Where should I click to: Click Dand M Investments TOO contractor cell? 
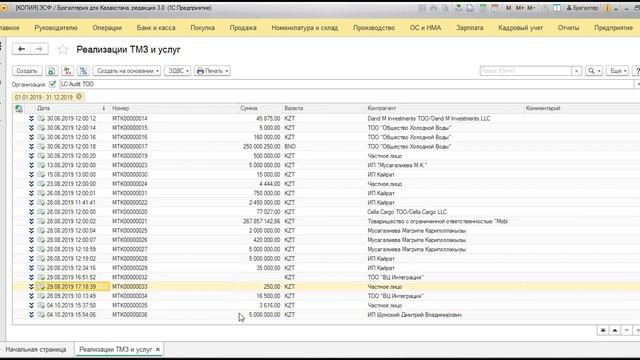point(429,118)
